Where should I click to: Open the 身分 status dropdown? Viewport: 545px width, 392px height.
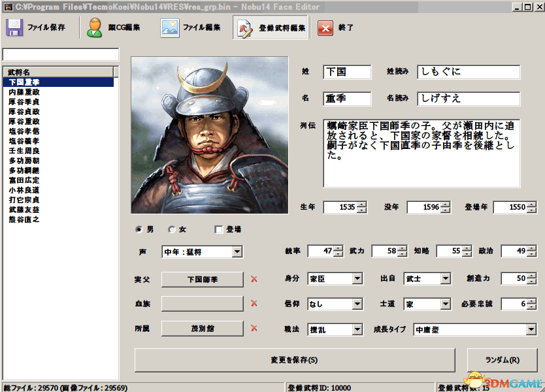(357, 278)
